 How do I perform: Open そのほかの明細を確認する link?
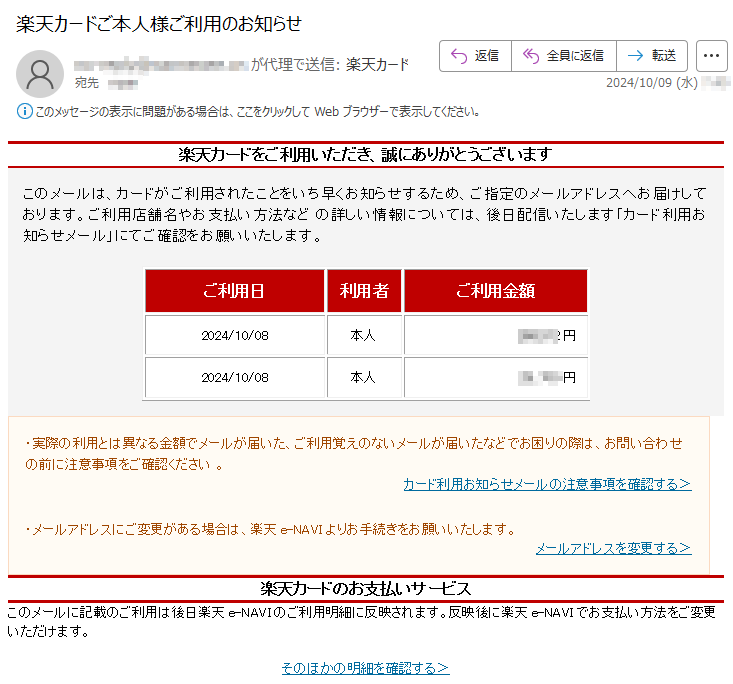point(365,668)
